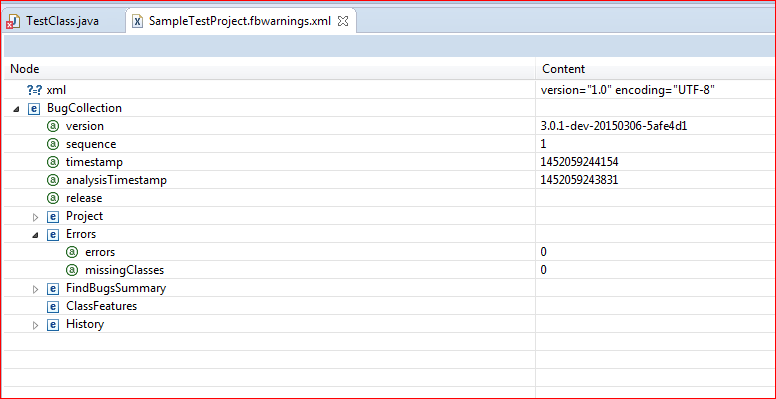The image size is (776, 399).
Task: Click the ClassFeatures element icon
Action: pos(52,306)
